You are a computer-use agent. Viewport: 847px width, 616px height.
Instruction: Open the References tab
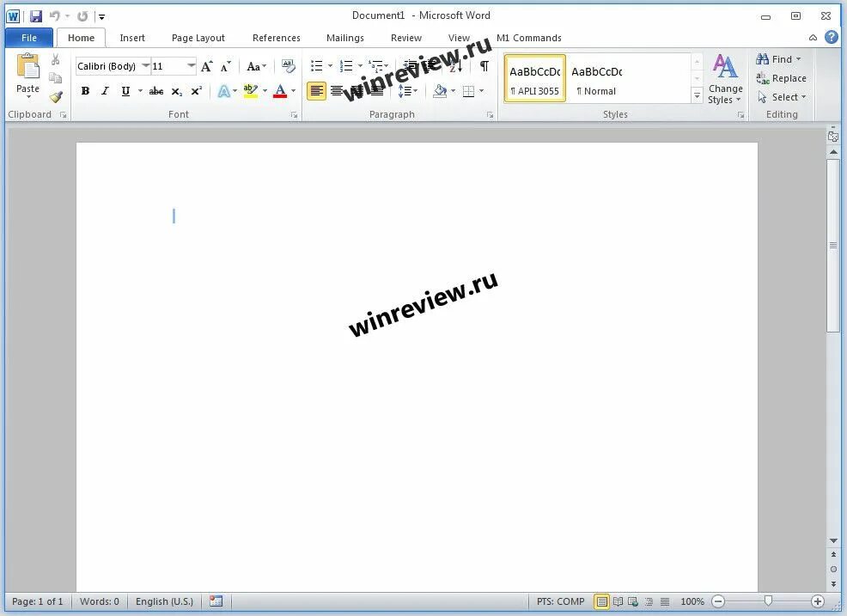(x=276, y=38)
